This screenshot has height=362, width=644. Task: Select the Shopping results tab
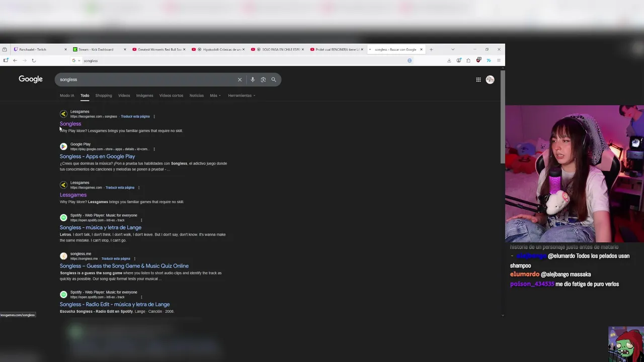(104, 96)
